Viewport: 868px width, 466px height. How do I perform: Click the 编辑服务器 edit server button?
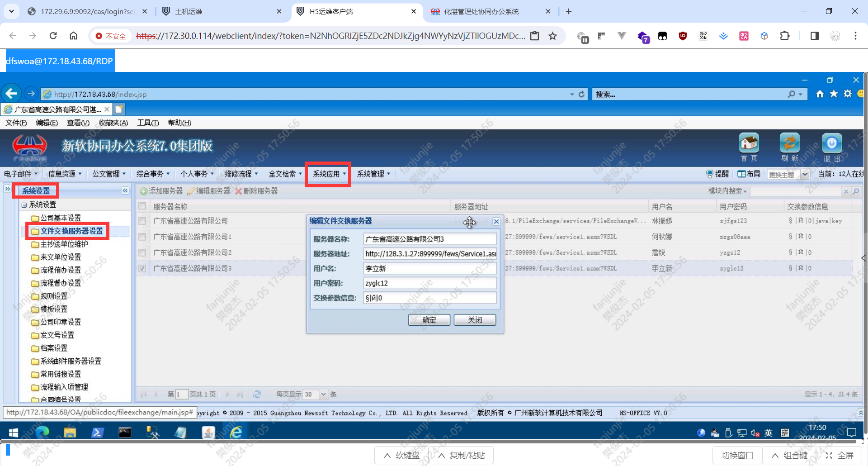[x=209, y=191]
